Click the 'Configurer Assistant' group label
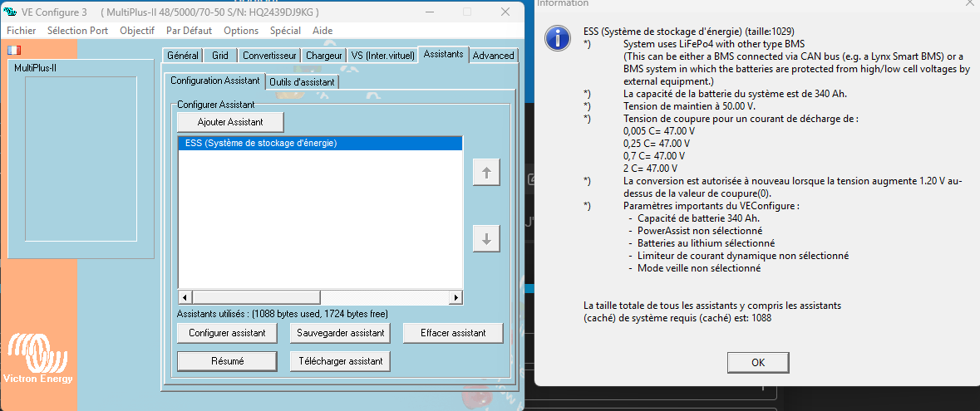 216,105
